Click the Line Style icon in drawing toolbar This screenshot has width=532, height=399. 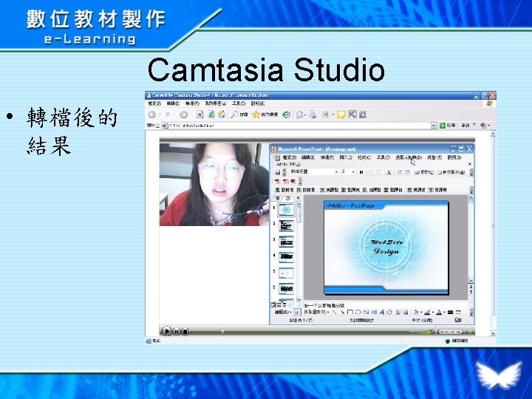coord(450,312)
